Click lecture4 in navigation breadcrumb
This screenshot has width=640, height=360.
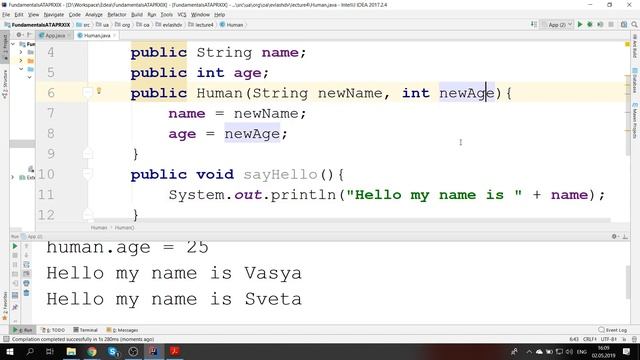tap(202, 25)
